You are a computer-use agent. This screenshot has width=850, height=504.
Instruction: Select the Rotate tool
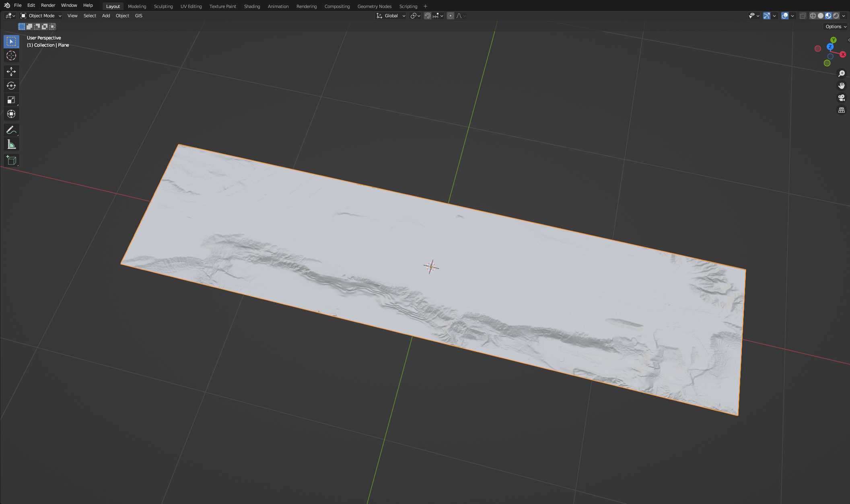[x=11, y=86]
